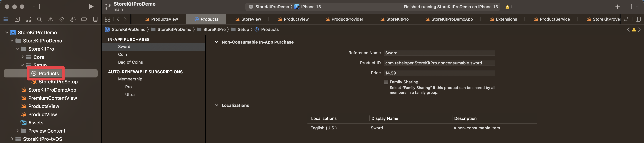Viewport: 644px width, 143px height.
Task: Go back in editor history
Action: 118,19
